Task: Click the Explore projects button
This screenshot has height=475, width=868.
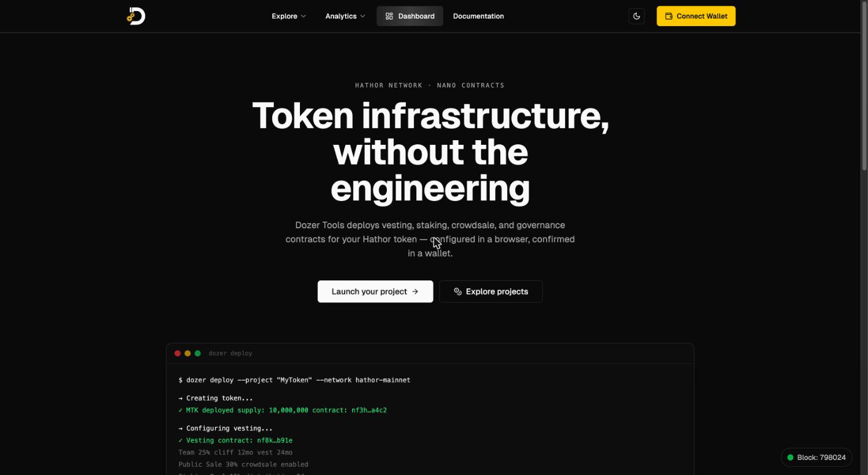Action: [x=491, y=291]
